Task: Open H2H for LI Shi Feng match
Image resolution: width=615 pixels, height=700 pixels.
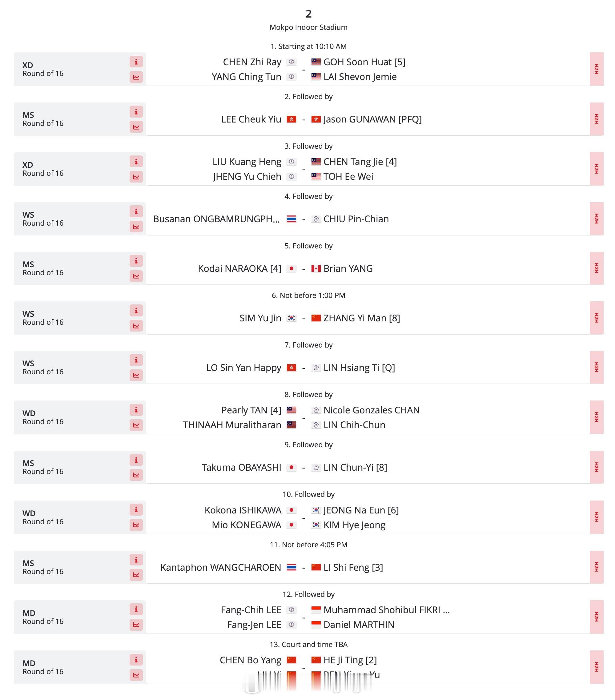Action: [x=596, y=567]
